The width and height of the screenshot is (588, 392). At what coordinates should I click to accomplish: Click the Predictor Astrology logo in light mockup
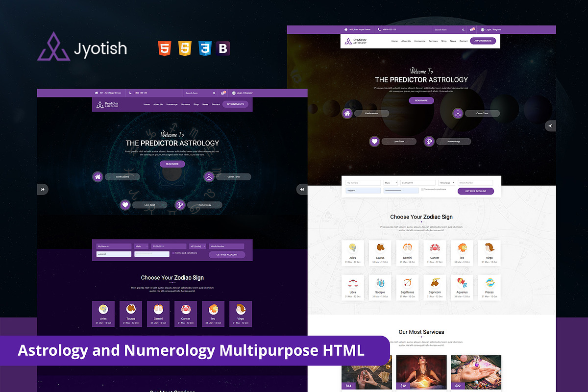tap(356, 41)
